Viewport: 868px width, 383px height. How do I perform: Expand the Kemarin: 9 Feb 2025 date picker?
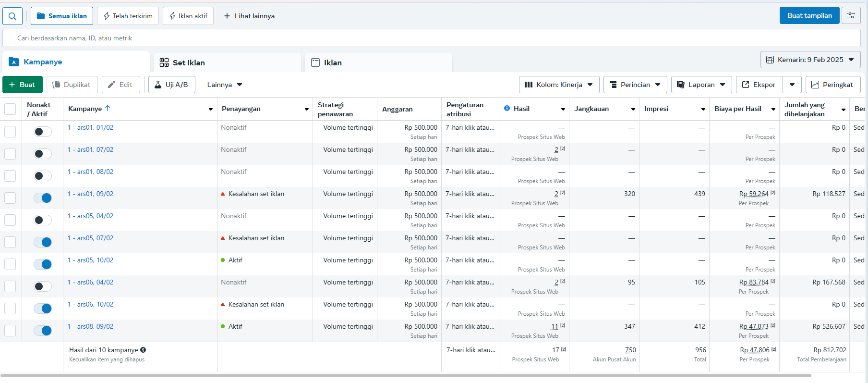810,60
